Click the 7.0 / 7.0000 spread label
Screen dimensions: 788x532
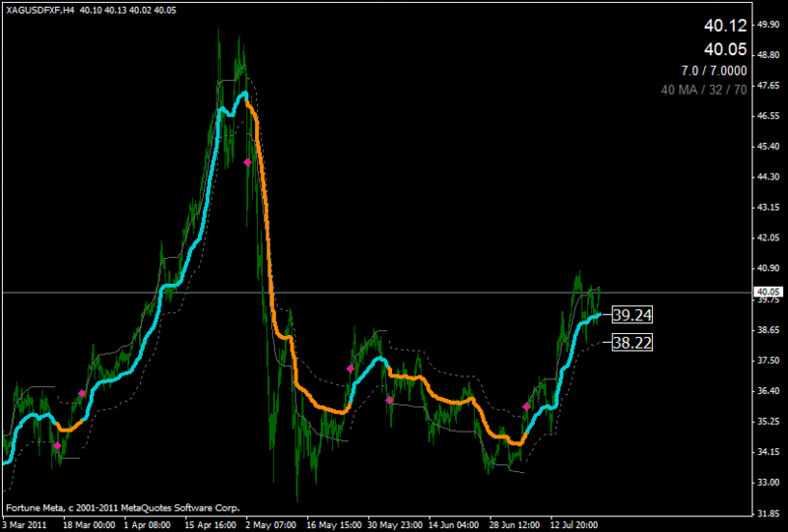(x=714, y=71)
